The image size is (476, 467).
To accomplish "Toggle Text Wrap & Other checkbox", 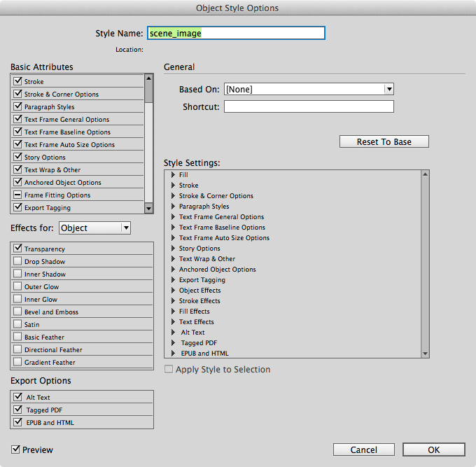I will point(18,169).
